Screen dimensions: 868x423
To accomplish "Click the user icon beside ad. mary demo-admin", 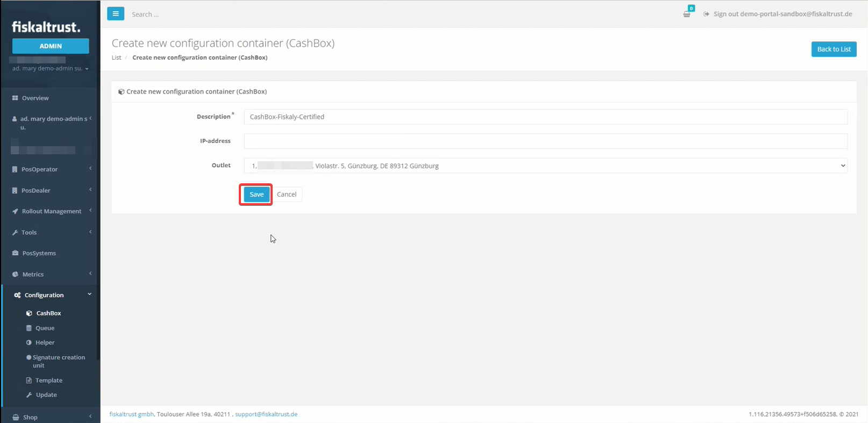I will click(15, 119).
